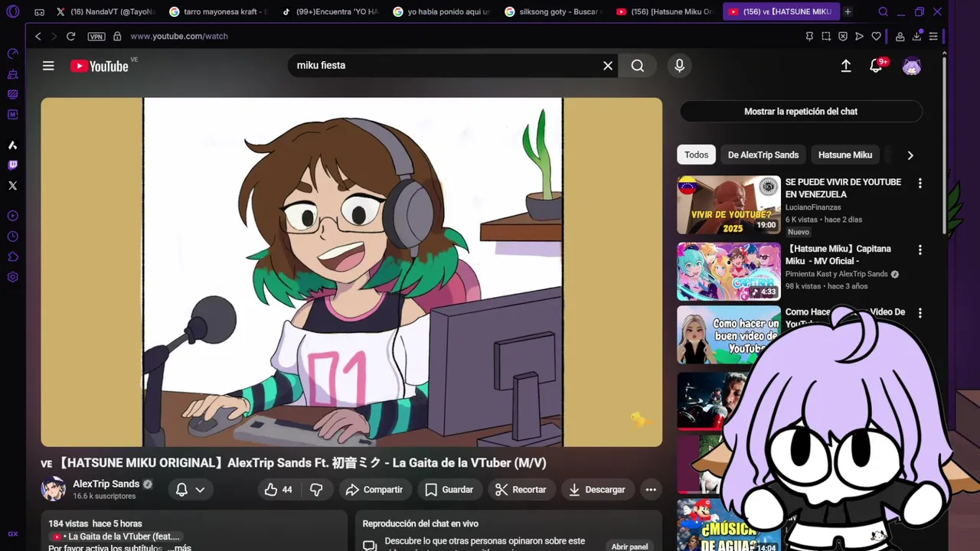The width and height of the screenshot is (980, 551).
Task: Take a snapshot with the capture icon
Action: [826, 36]
